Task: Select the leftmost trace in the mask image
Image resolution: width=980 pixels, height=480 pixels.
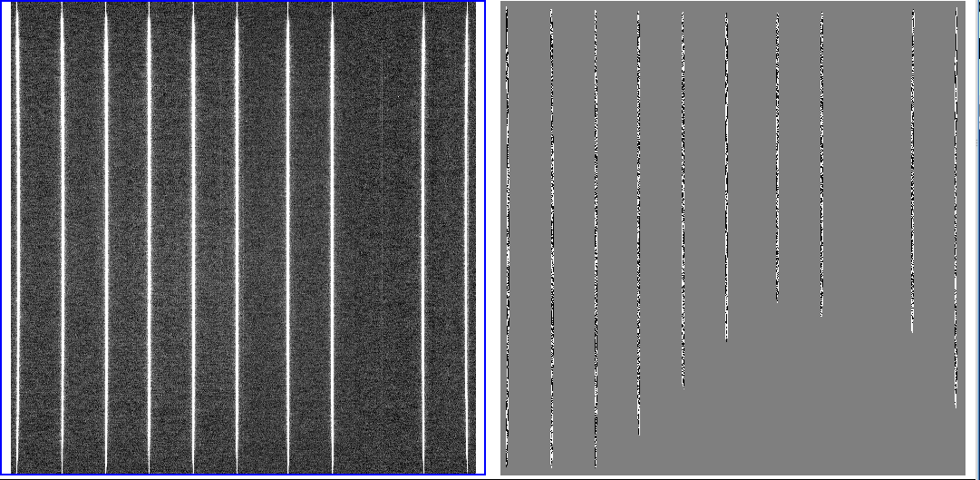Action: (507, 236)
